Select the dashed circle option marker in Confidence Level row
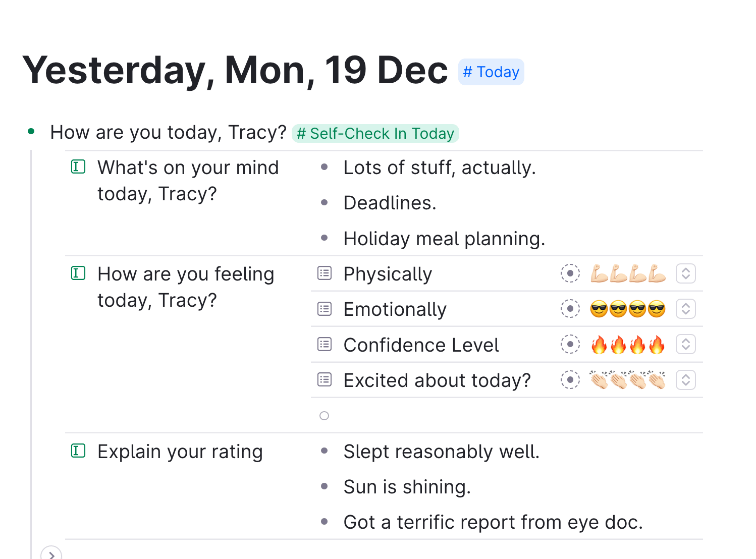 point(570,345)
